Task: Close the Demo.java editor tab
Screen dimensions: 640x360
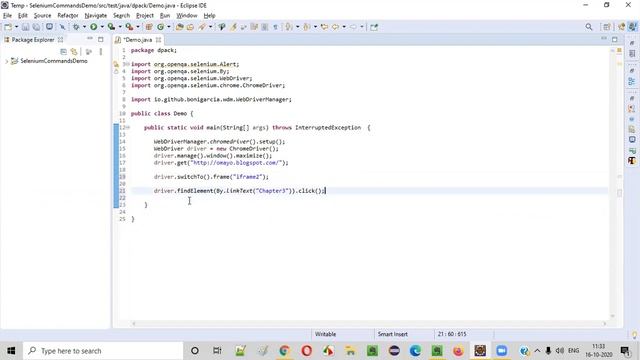Action: (x=158, y=40)
